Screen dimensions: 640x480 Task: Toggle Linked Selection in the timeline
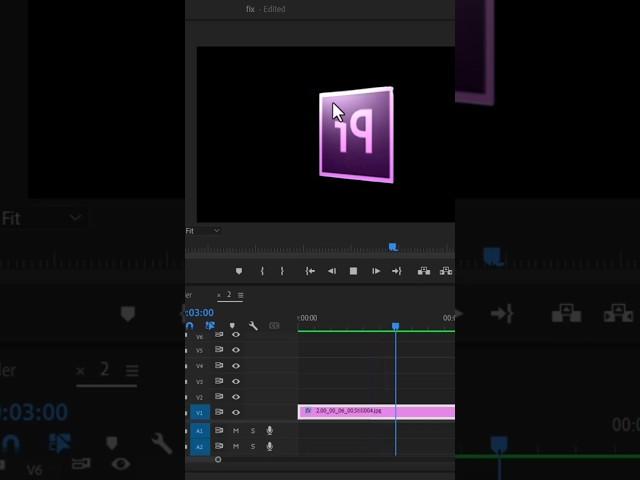click(210, 326)
